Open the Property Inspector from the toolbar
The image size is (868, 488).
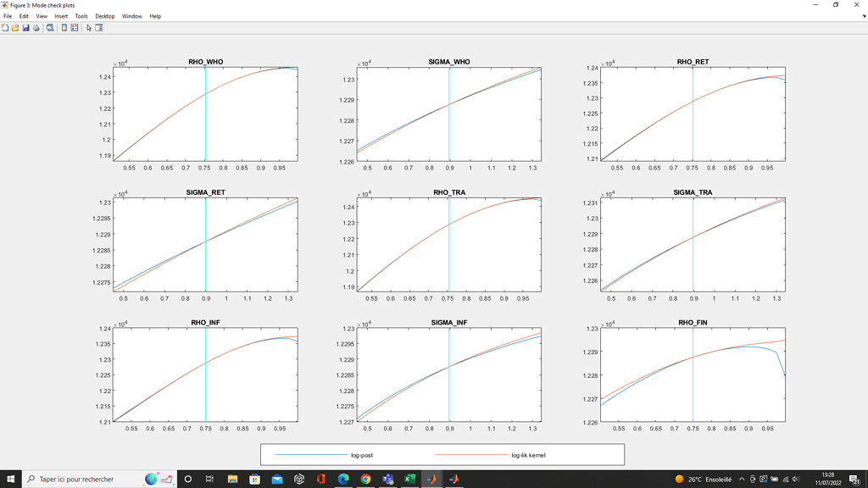[97, 27]
